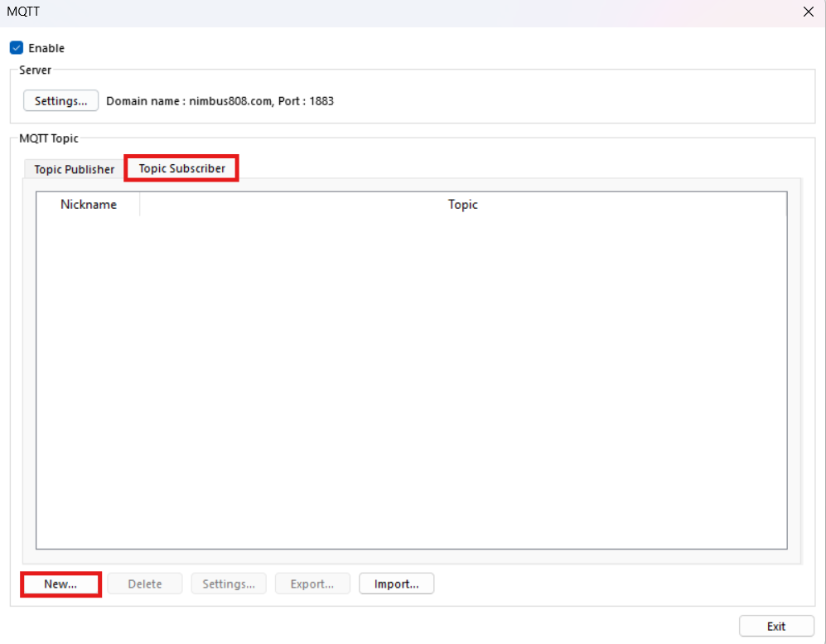Toggle the Enable option at the top
This screenshot has width=826, height=644.
point(16,48)
